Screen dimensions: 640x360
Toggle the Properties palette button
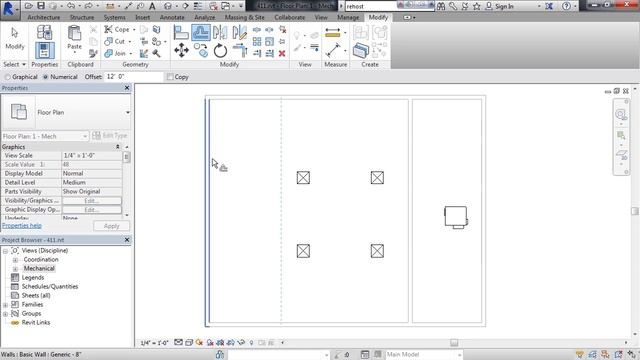point(44,51)
